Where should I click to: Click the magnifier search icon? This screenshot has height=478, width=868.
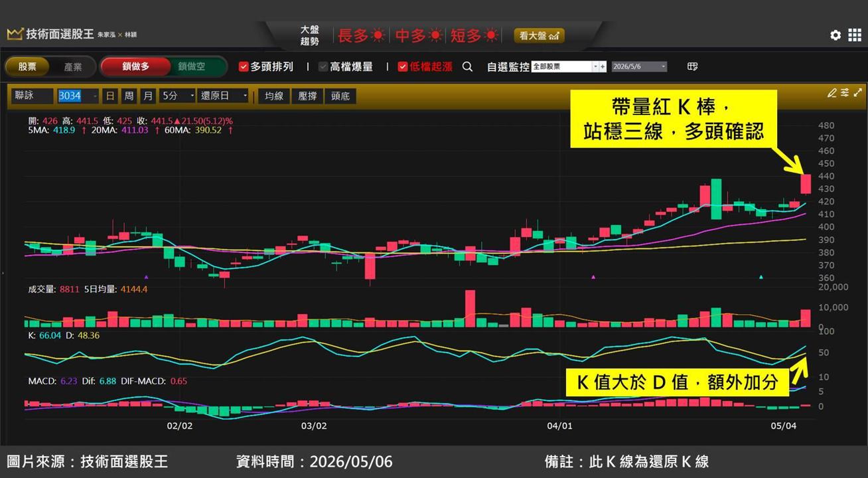467,66
